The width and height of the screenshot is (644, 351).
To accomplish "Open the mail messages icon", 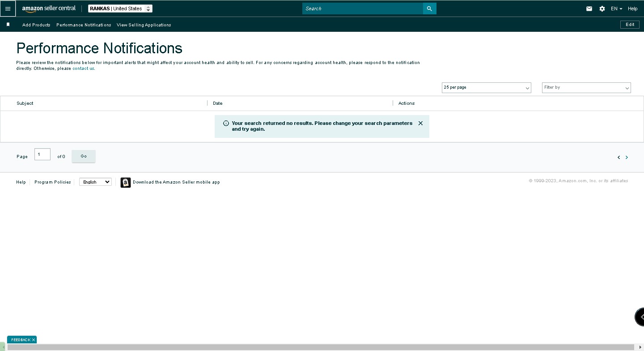I will 589,9.
